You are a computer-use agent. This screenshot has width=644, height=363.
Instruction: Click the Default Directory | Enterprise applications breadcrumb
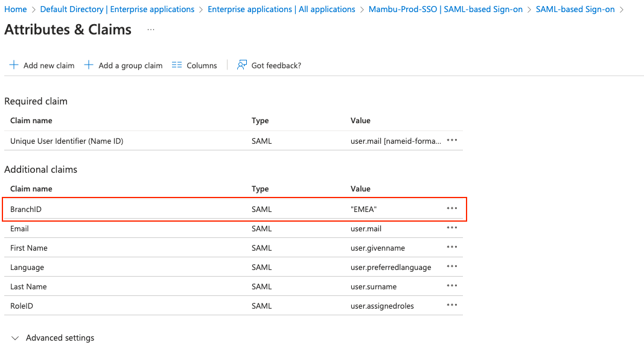click(x=116, y=9)
